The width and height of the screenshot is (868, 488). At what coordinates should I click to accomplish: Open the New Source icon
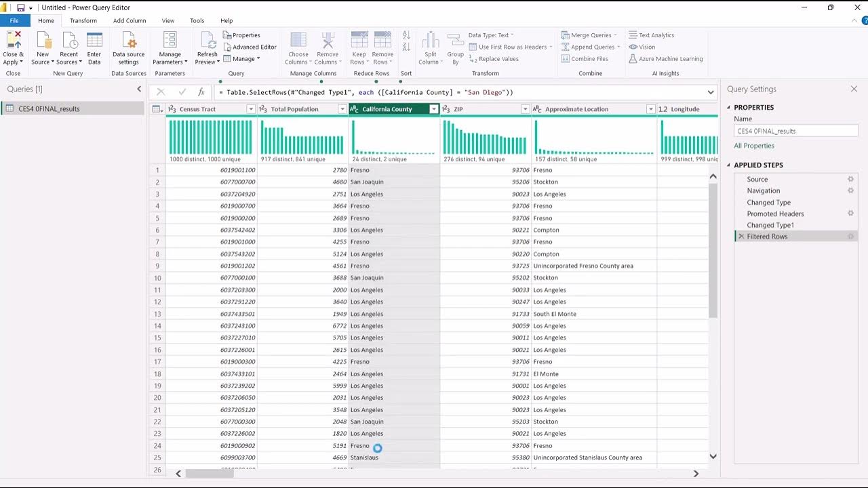coord(43,40)
